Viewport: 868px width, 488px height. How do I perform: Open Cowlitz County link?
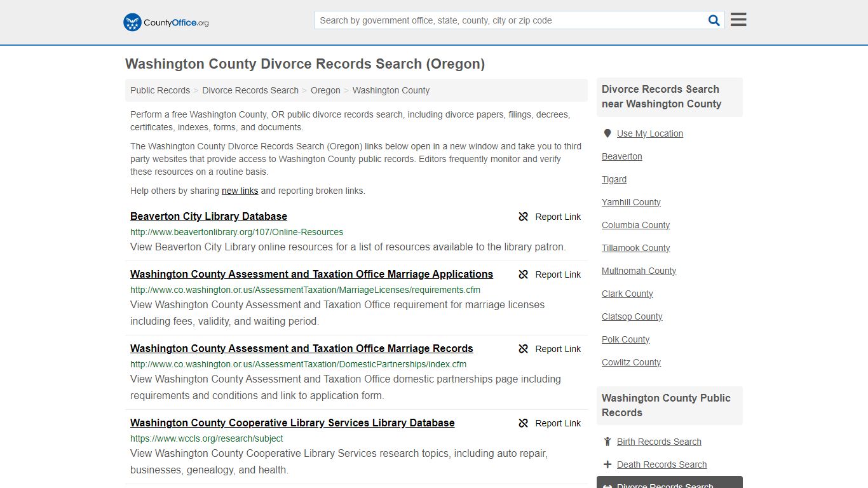(631, 362)
